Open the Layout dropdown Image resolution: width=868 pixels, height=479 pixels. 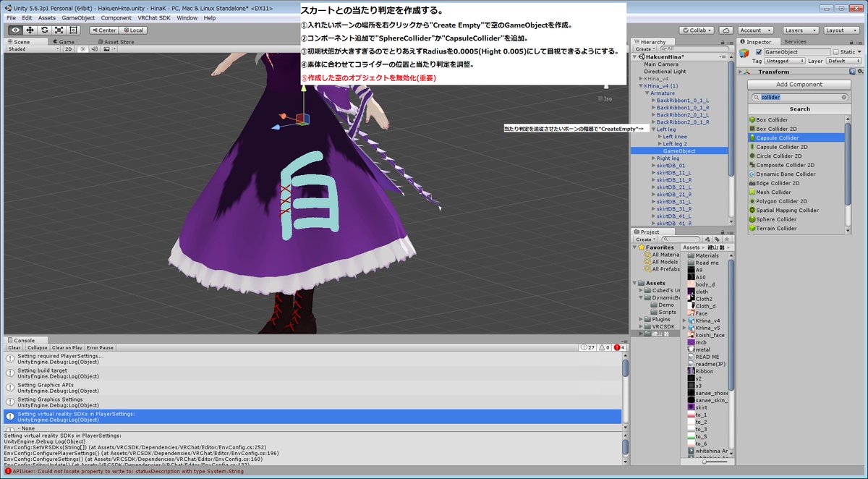pos(842,30)
